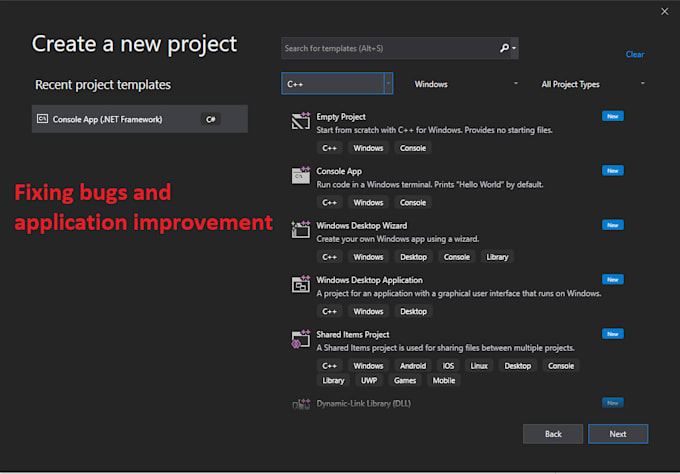Click the Library tag under Windows Desktop Wizard
680x474 pixels.
(x=497, y=257)
